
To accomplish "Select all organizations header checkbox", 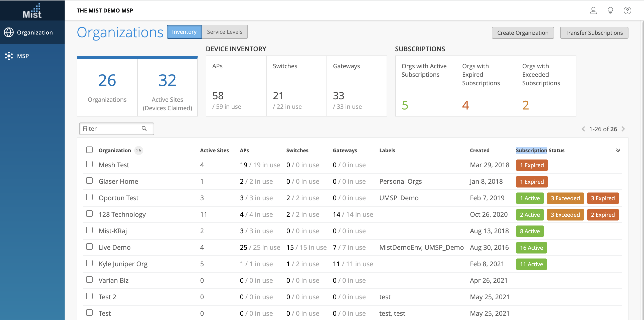I will tap(89, 150).
